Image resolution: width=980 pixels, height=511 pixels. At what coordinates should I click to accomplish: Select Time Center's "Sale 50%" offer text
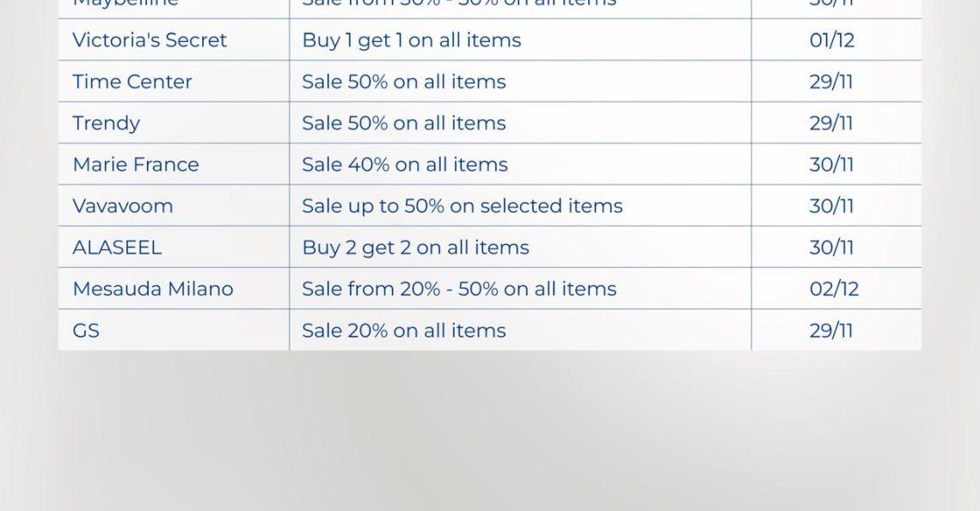[x=404, y=82]
